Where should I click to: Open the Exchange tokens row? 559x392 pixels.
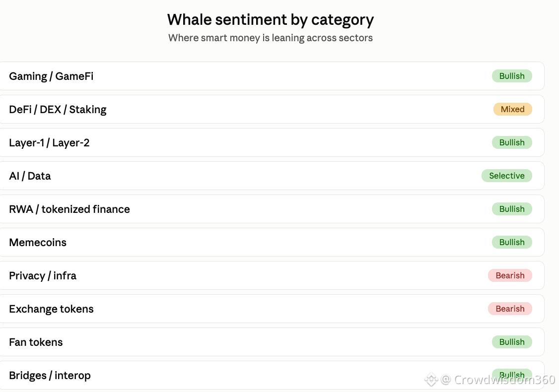(x=272, y=309)
